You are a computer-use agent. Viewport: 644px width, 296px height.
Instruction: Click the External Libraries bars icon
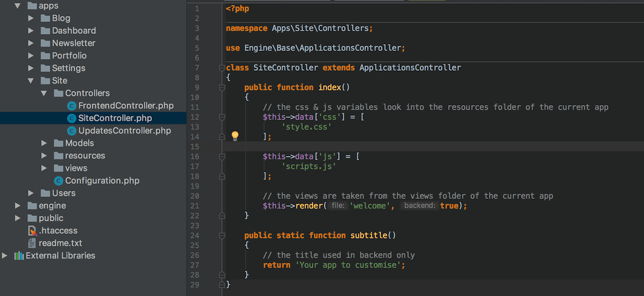pos(19,256)
